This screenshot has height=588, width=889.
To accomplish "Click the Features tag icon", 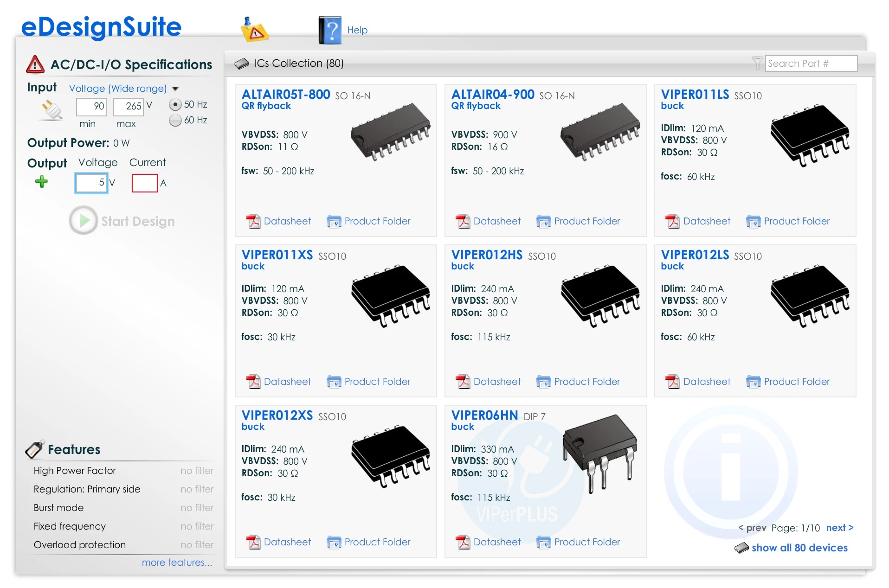I will [x=35, y=449].
